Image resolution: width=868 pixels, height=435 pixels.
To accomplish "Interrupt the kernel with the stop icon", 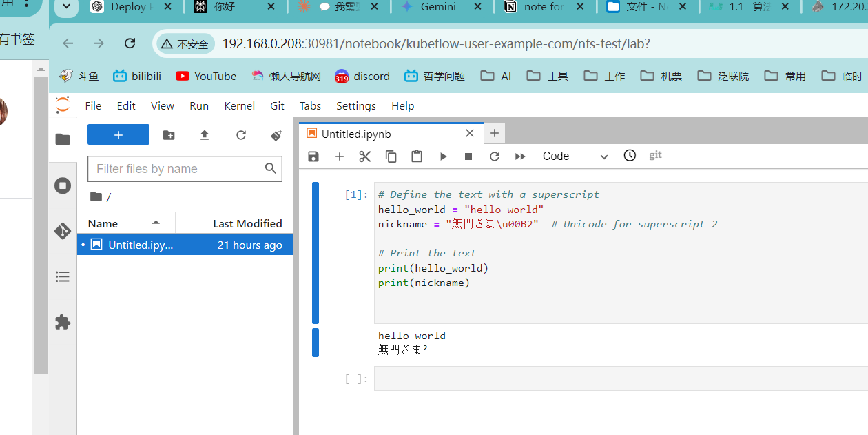I will [x=468, y=156].
